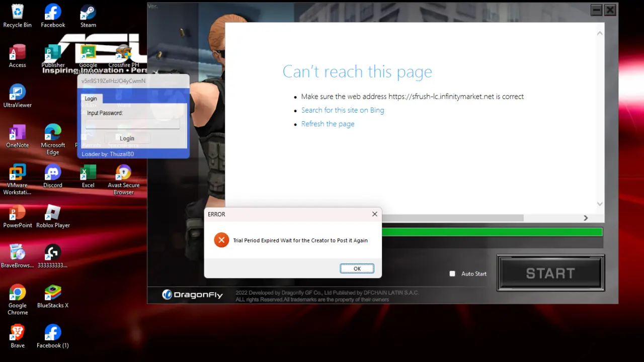Click the Dragonfly copyright notice text
The image size is (644, 362).
click(328, 296)
